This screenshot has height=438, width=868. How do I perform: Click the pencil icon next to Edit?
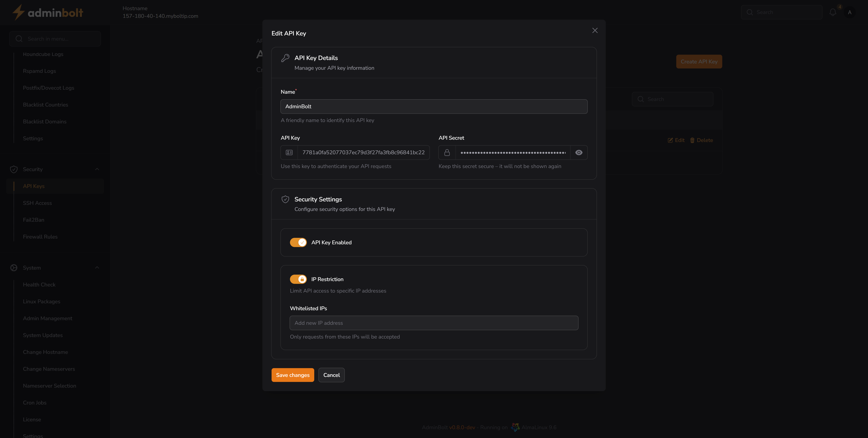(670, 140)
